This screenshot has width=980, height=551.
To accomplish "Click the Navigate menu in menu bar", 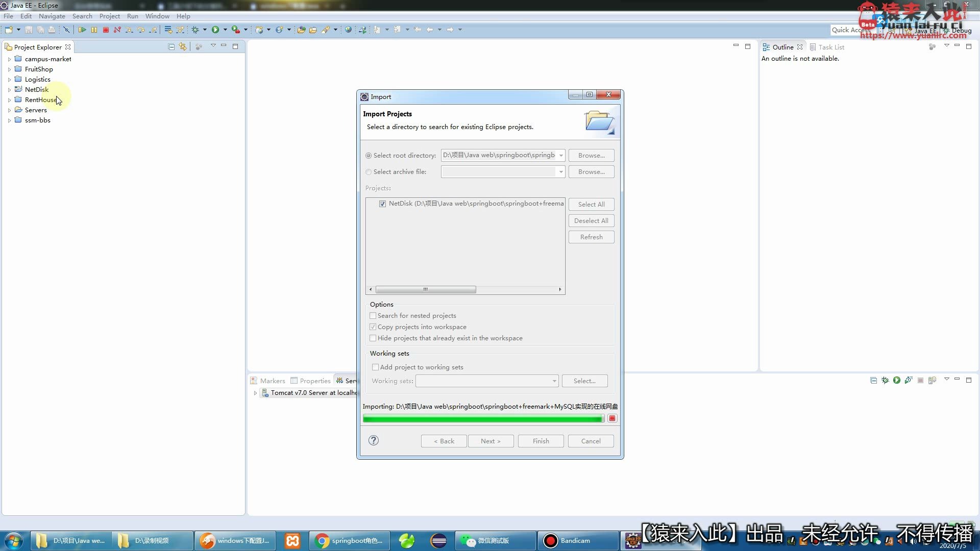I will (52, 16).
